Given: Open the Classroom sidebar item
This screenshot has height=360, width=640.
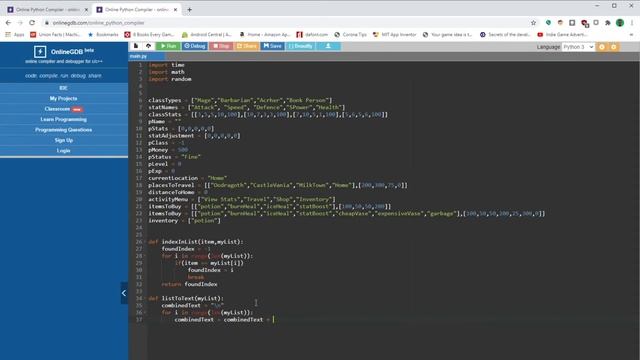Looking at the screenshot, I should (x=64, y=109).
